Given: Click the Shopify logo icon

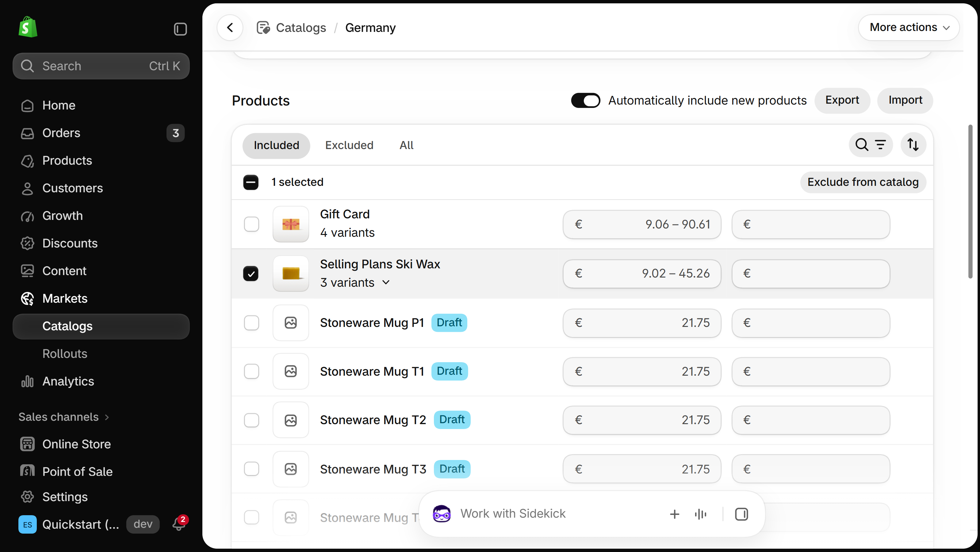Looking at the screenshot, I should [x=28, y=27].
